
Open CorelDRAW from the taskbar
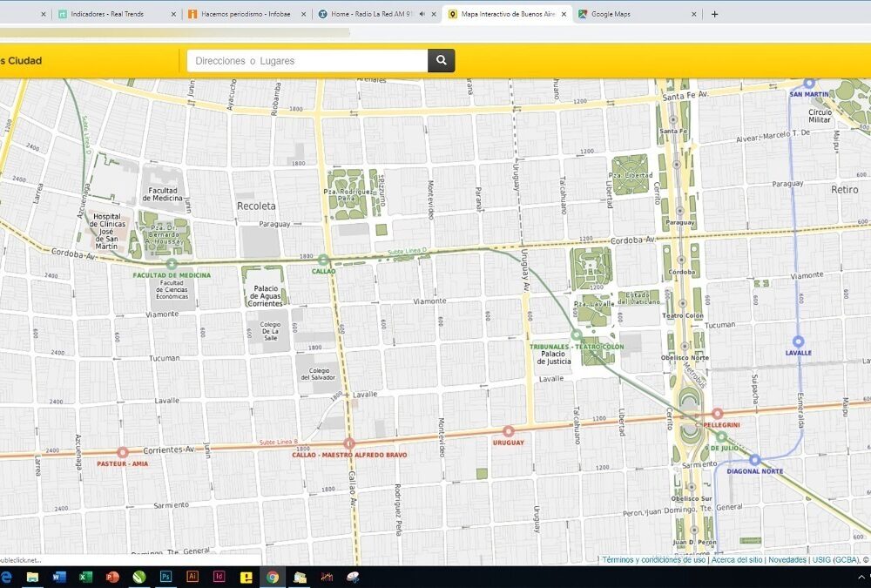coord(138,577)
